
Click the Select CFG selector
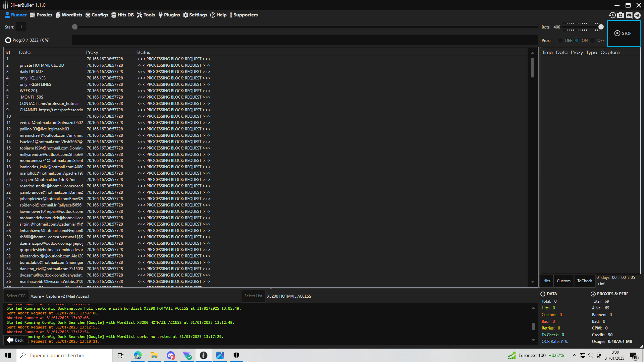tap(16, 296)
